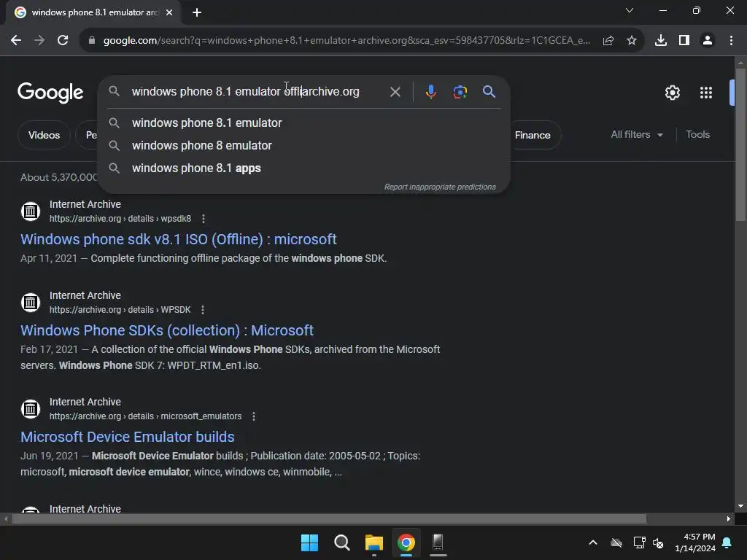Click the address bar URL

(347, 41)
